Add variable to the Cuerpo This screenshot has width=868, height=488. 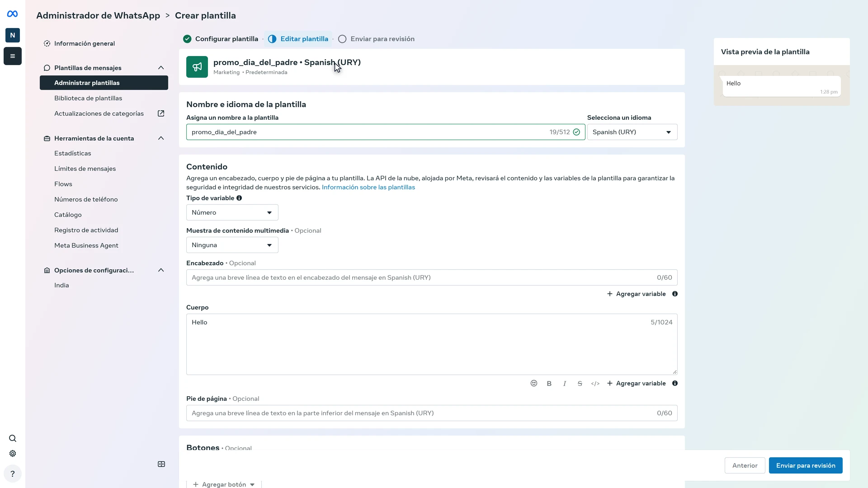pos(637,383)
